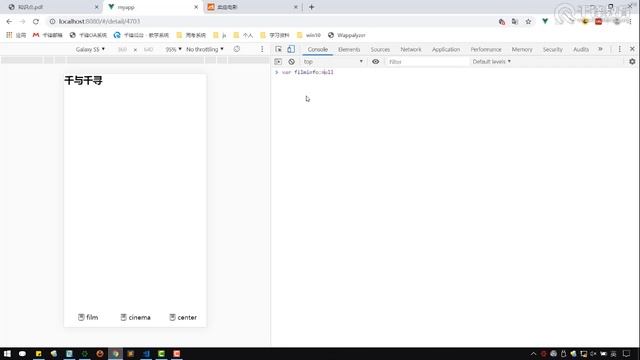The height and width of the screenshot is (360, 640).
Task: Switch to the Network tab
Action: pyautogui.click(x=411, y=49)
